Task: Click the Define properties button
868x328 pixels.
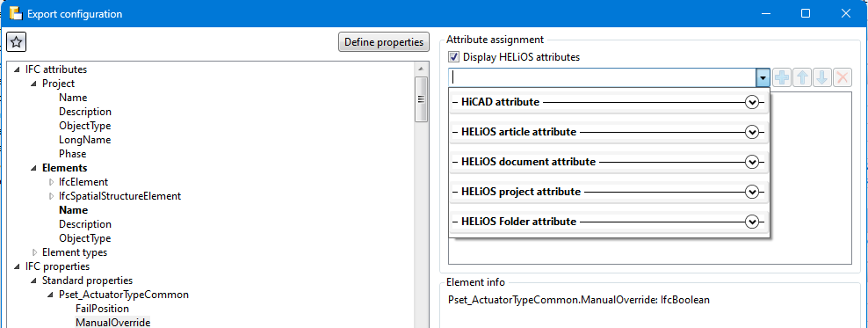Action: pos(384,42)
